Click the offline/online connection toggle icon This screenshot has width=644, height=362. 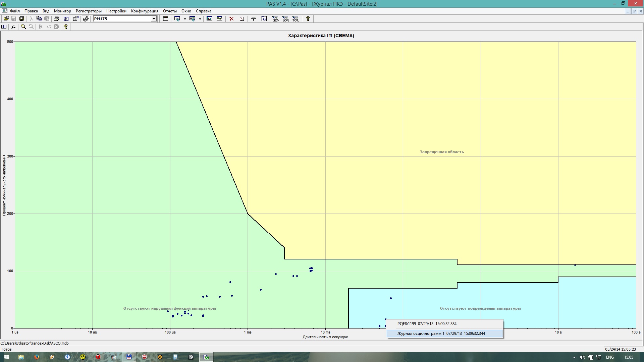pos(86,19)
